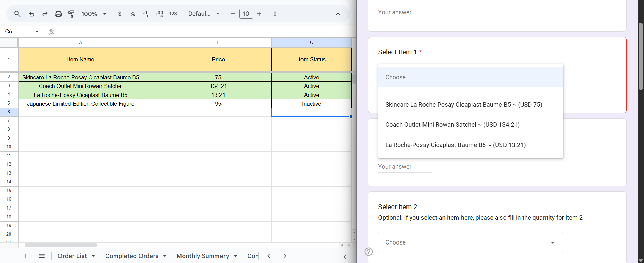Image resolution: width=644 pixels, height=263 pixels.
Task: Open the search menus tool
Action: [17, 14]
